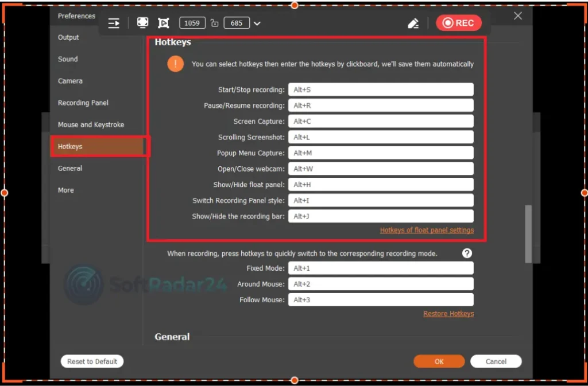The width and height of the screenshot is (588, 386).
Task: Click the Start/Stop recording hotkey field
Action: coord(380,89)
